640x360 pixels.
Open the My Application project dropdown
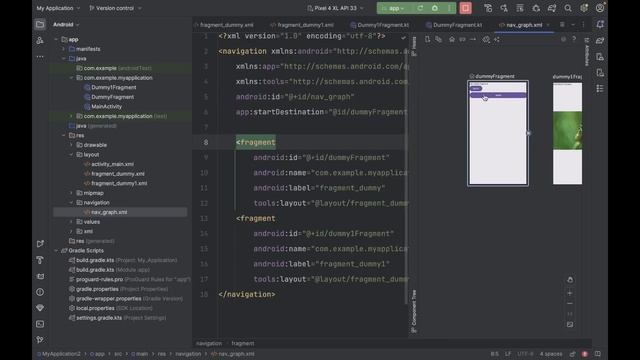58,8
